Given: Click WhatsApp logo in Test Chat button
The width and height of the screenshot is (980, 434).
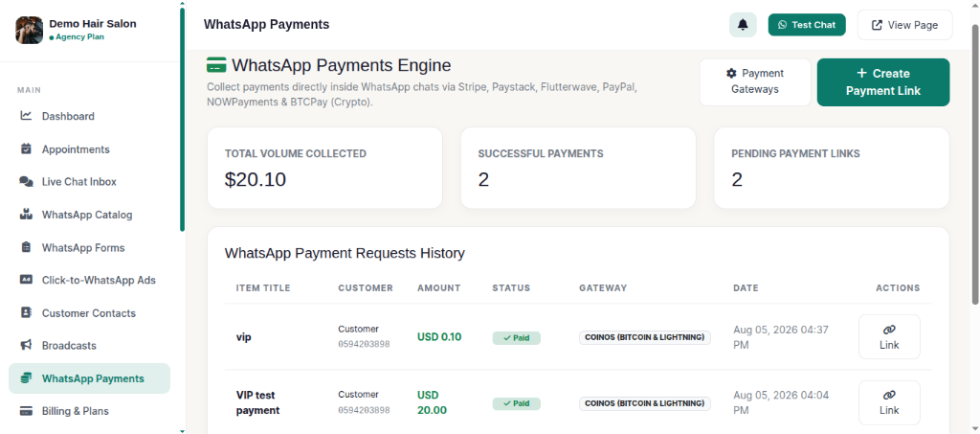Looking at the screenshot, I should [783, 25].
